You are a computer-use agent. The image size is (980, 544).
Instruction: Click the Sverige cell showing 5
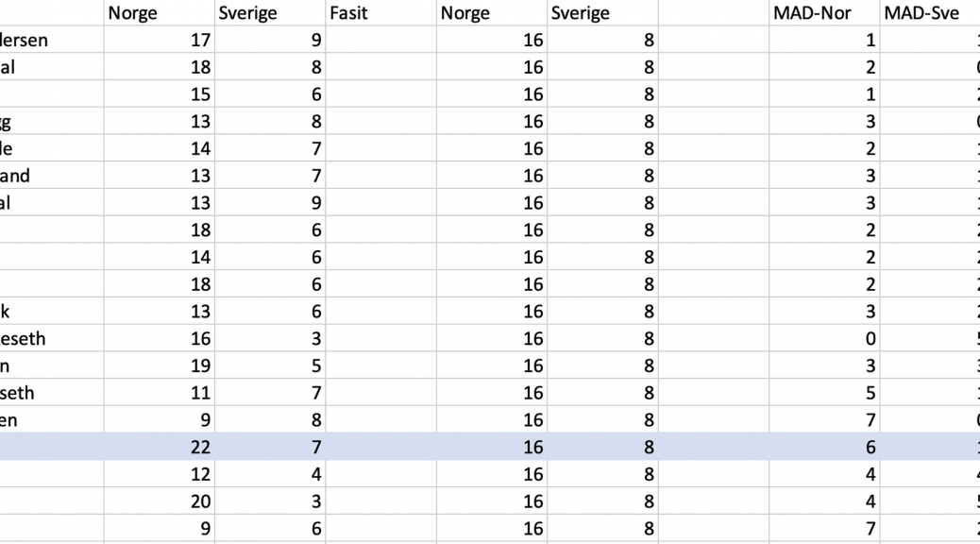(270, 365)
